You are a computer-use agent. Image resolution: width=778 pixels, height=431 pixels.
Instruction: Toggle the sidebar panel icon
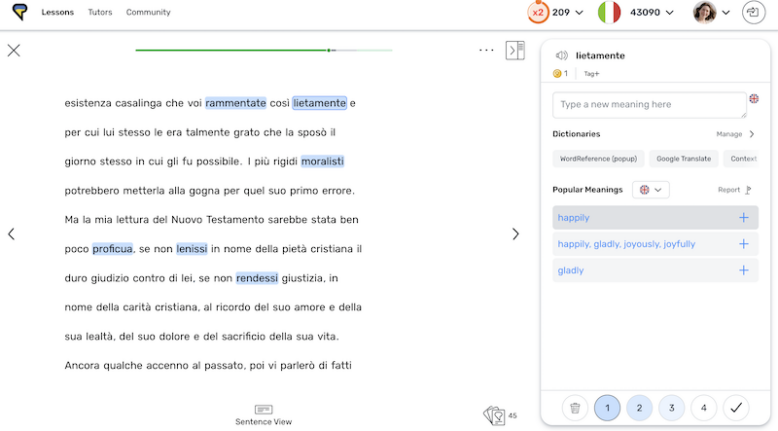[x=515, y=50]
